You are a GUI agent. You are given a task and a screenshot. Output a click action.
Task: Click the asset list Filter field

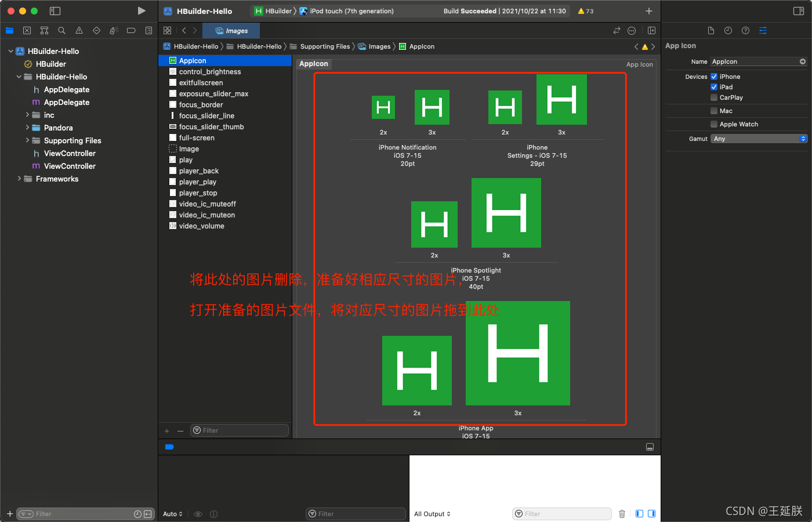[240, 430]
